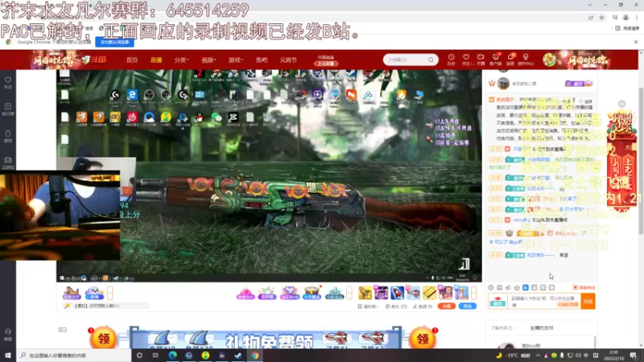Viewport: 644px width, 362px height.
Task: Expand the 游戏 games dropdown
Action: click(235, 60)
